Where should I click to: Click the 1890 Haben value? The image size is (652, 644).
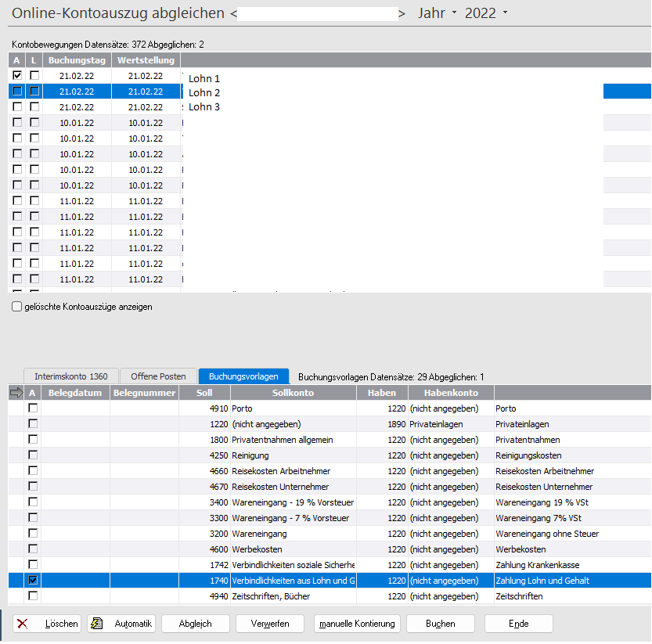click(x=397, y=424)
